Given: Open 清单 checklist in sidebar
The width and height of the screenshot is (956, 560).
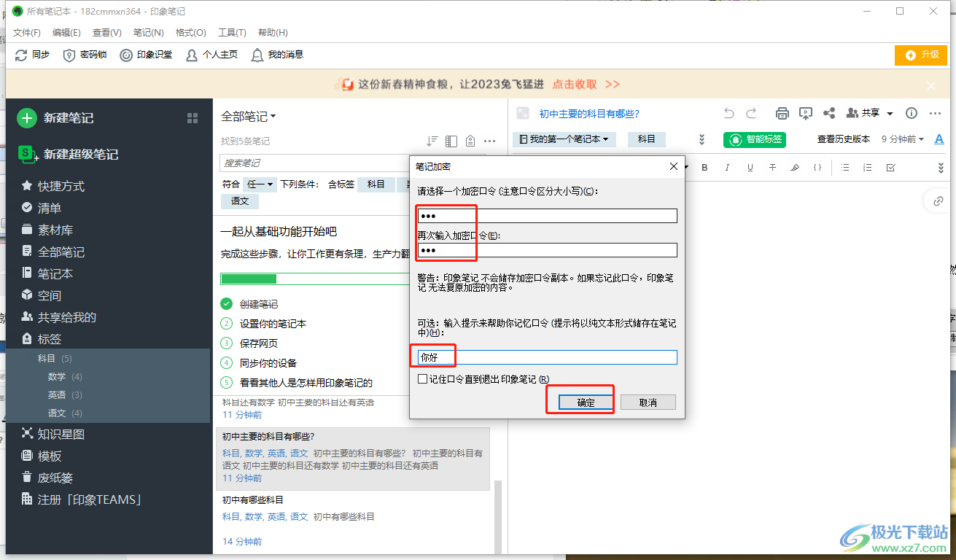Looking at the screenshot, I should [x=42, y=208].
